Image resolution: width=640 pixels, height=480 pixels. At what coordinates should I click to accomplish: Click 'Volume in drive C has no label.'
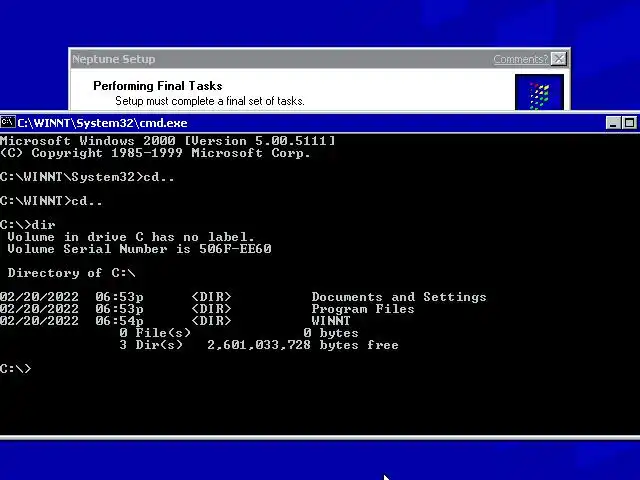[131, 237]
